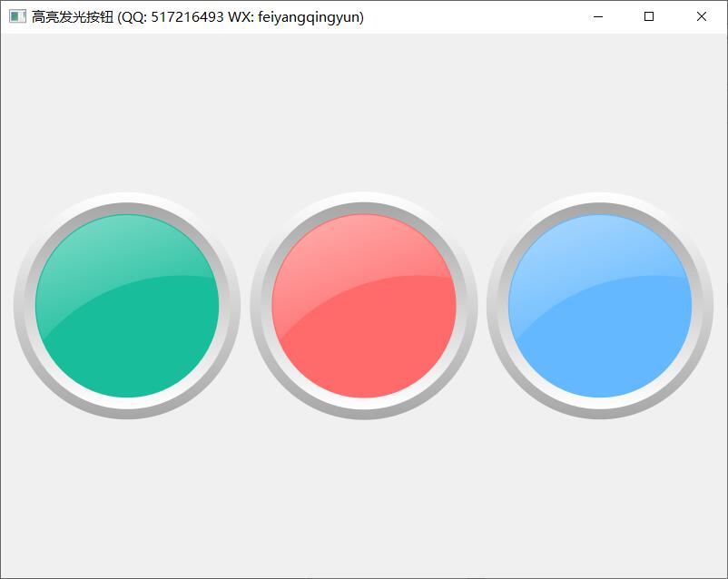This screenshot has width=728, height=579.
Task: Click the green glowing light button
Action: 127,306
